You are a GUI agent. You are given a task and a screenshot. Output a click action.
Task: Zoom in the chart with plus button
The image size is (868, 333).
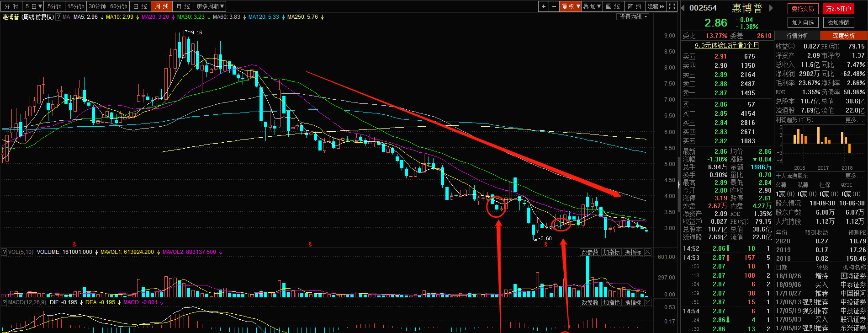click(x=543, y=6)
